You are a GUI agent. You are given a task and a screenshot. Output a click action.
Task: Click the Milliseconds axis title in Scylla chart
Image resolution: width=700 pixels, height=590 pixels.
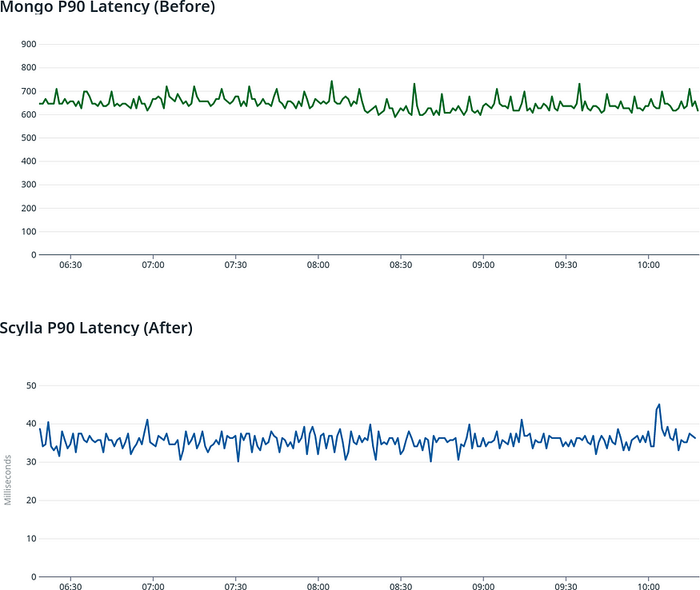tap(7, 480)
